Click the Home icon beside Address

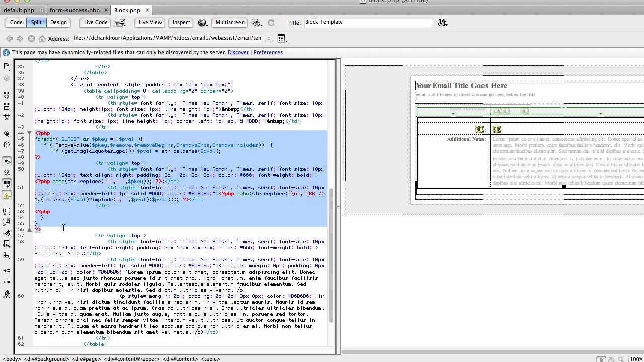[42, 39]
